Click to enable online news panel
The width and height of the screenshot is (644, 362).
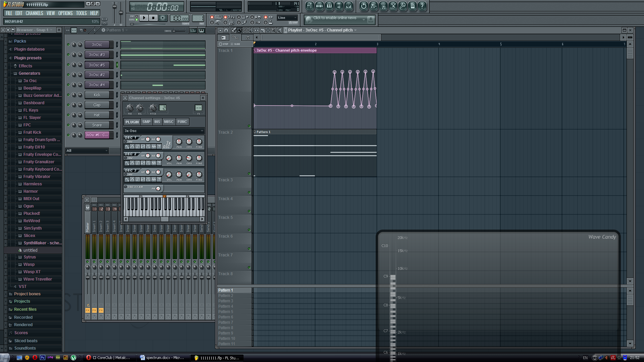point(339,20)
